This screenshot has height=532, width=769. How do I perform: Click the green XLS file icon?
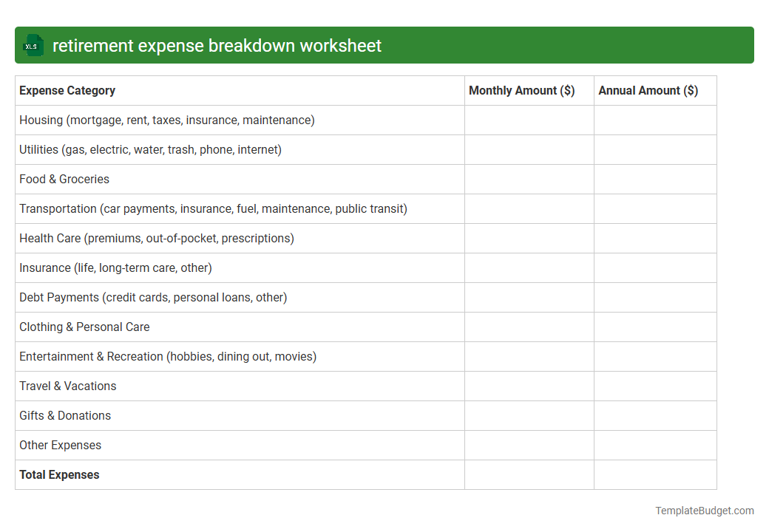pos(33,45)
